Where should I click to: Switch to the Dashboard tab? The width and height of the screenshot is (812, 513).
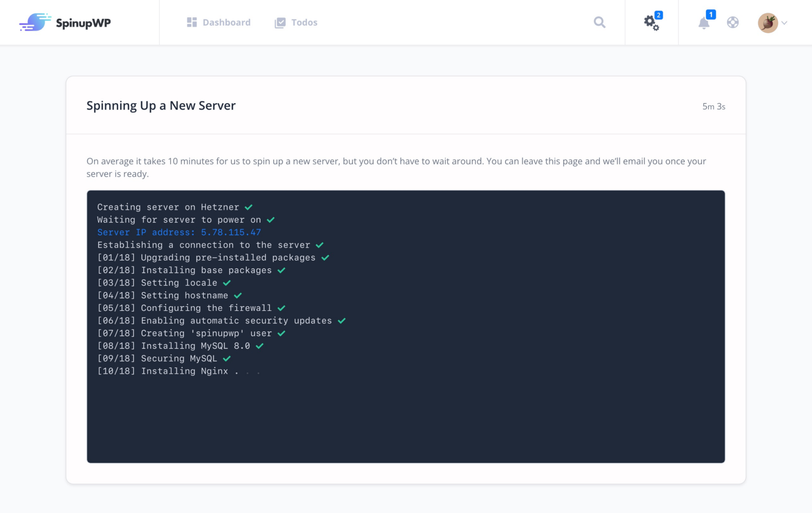click(226, 22)
